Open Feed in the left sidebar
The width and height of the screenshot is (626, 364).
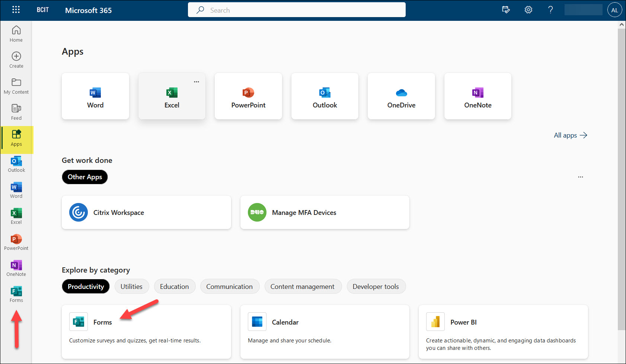[16, 112]
